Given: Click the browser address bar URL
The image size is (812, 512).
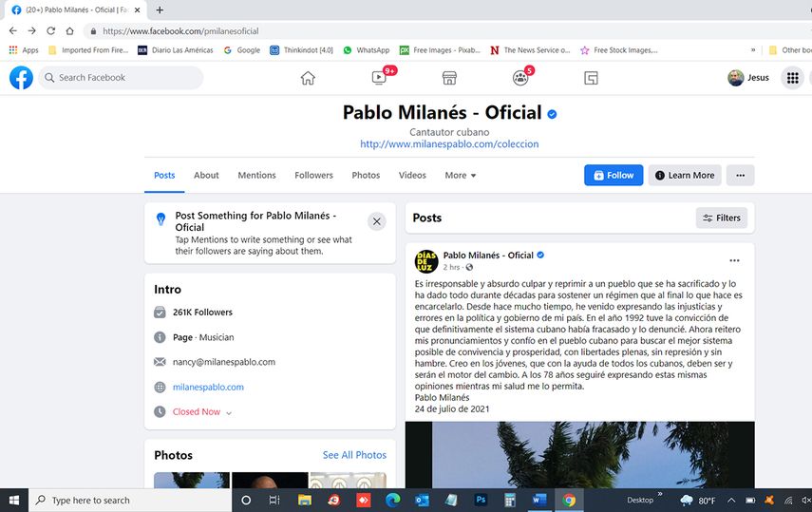Looking at the screenshot, I should (180, 31).
